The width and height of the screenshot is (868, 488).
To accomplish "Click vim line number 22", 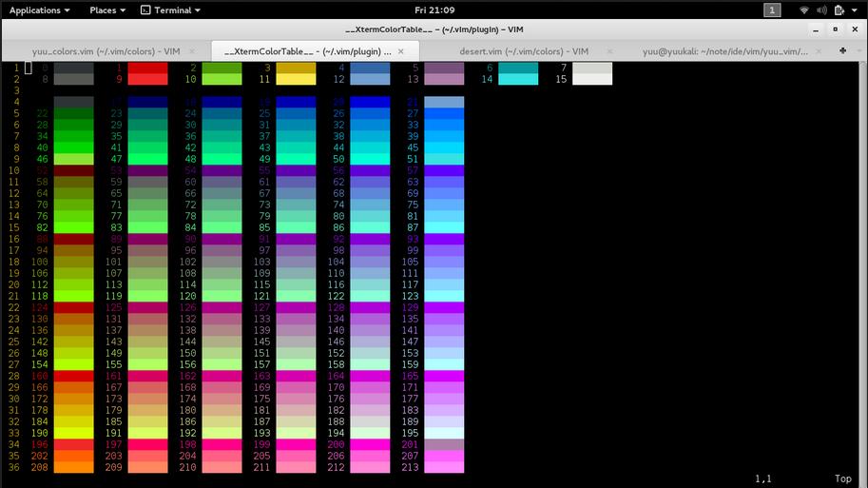I will pos(13,307).
